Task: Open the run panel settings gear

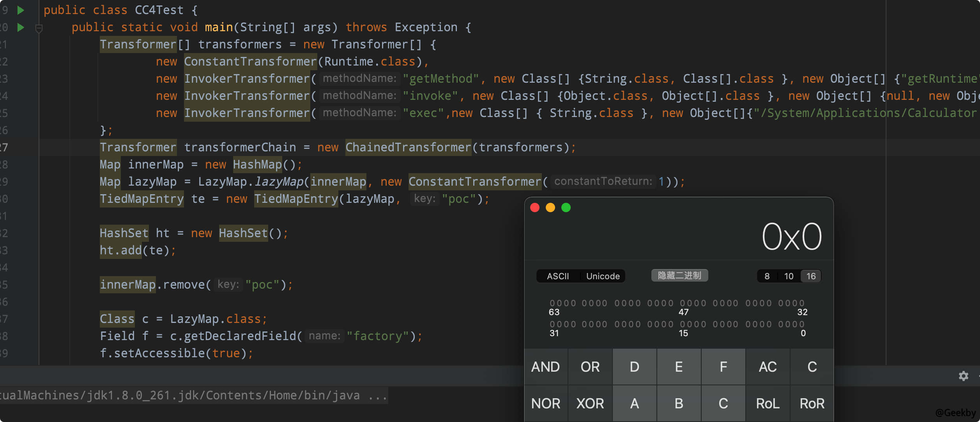Action: tap(963, 376)
